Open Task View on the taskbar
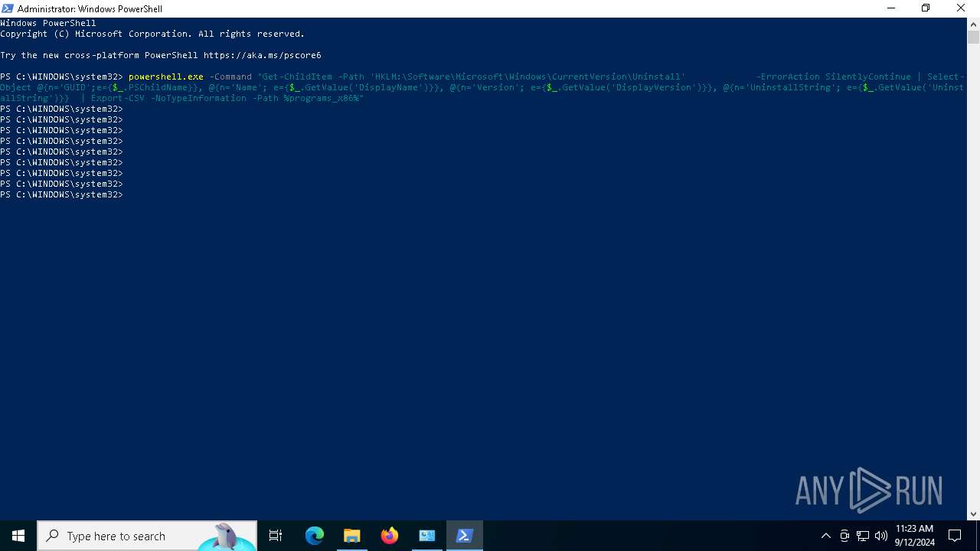Viewport: 980px width, 551px height. point(276,536)
